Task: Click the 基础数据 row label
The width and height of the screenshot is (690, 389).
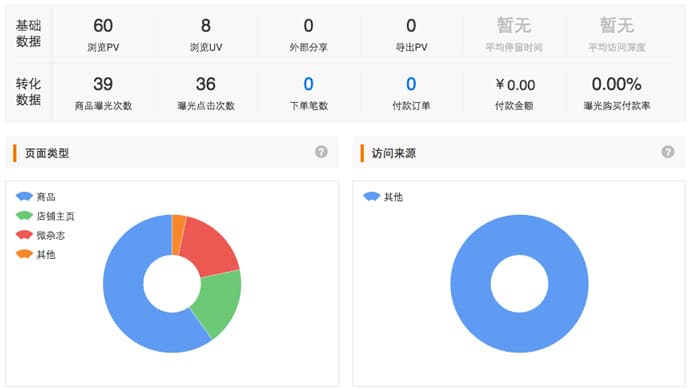Action: coord(28,33)
